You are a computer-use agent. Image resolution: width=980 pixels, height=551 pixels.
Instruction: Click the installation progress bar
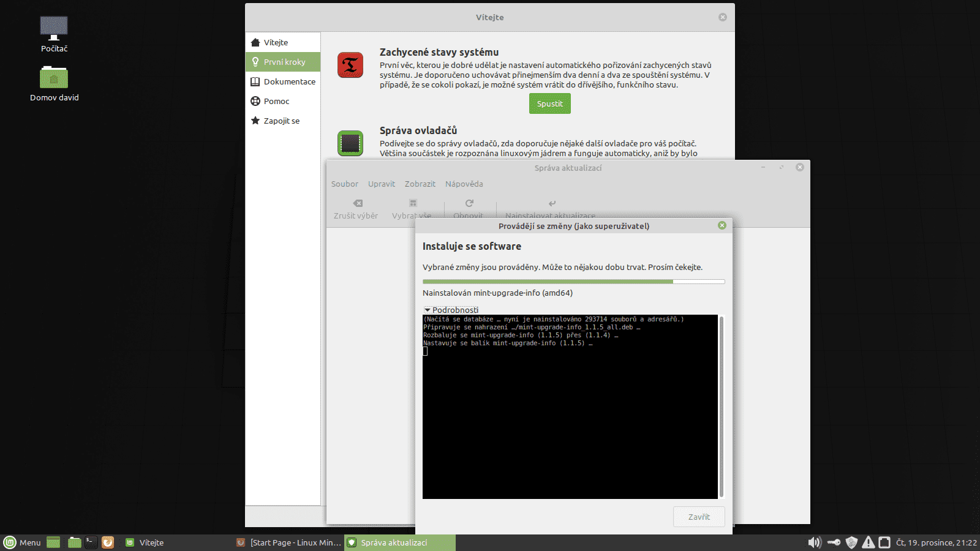click(x=573, y=281)
